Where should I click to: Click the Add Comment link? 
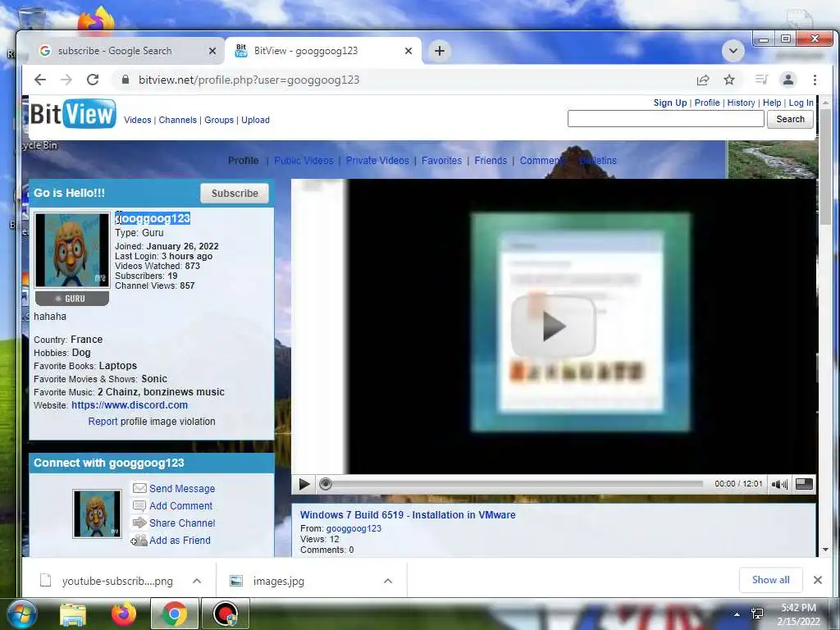click(181, 505)
